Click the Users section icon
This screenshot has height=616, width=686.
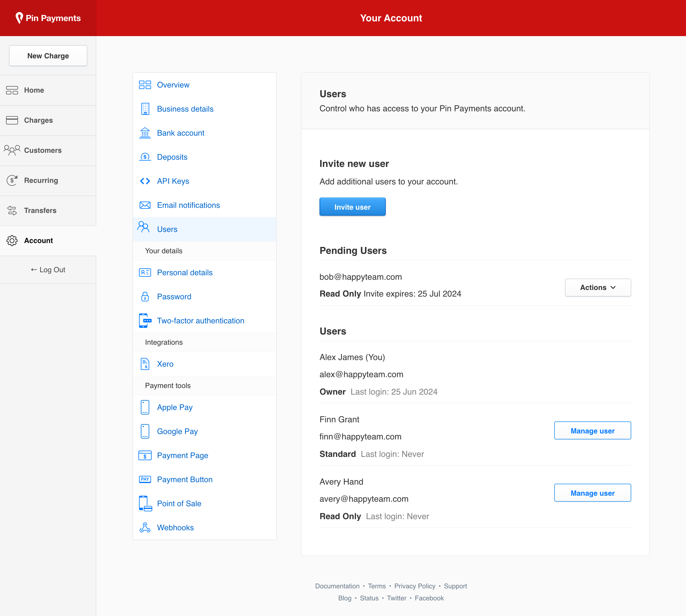pyautogui.click(x=144, y=229)
